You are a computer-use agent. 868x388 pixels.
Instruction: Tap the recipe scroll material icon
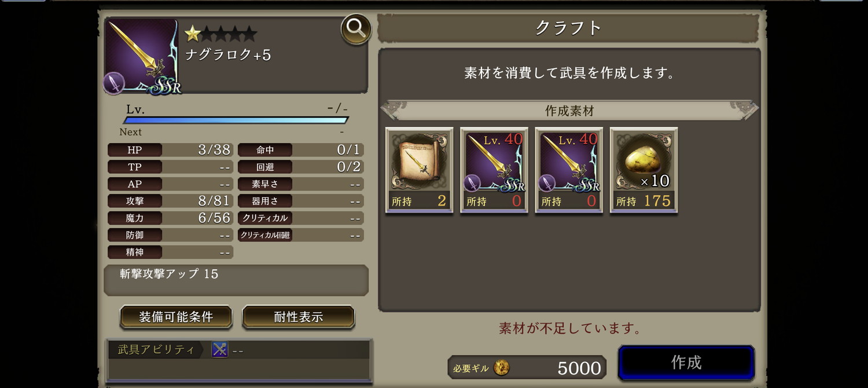420,170
